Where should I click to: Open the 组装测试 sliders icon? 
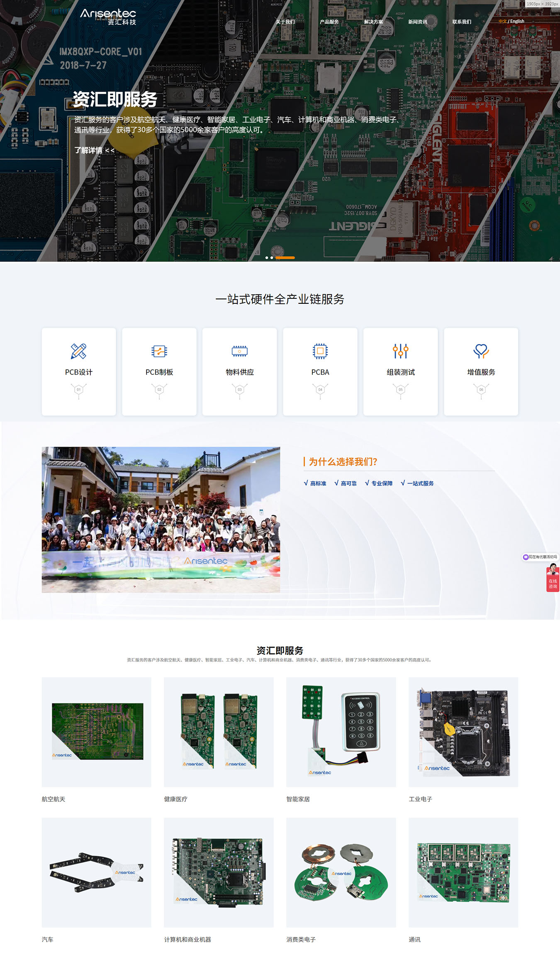[x=400, y=351]
